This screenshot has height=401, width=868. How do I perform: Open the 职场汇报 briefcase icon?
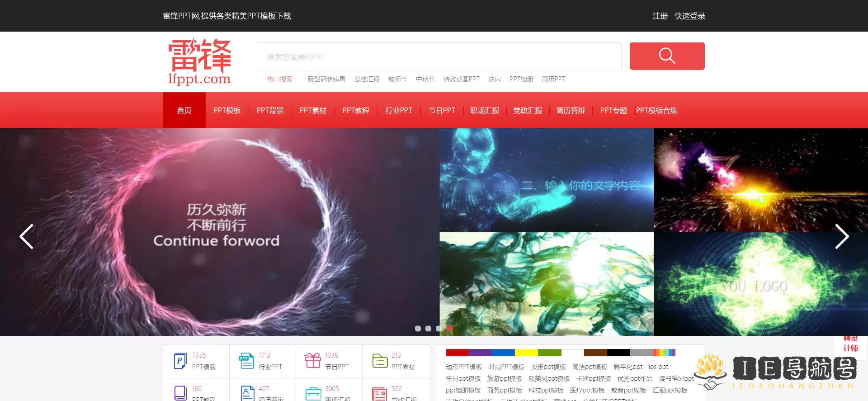(x=313, y=394)
